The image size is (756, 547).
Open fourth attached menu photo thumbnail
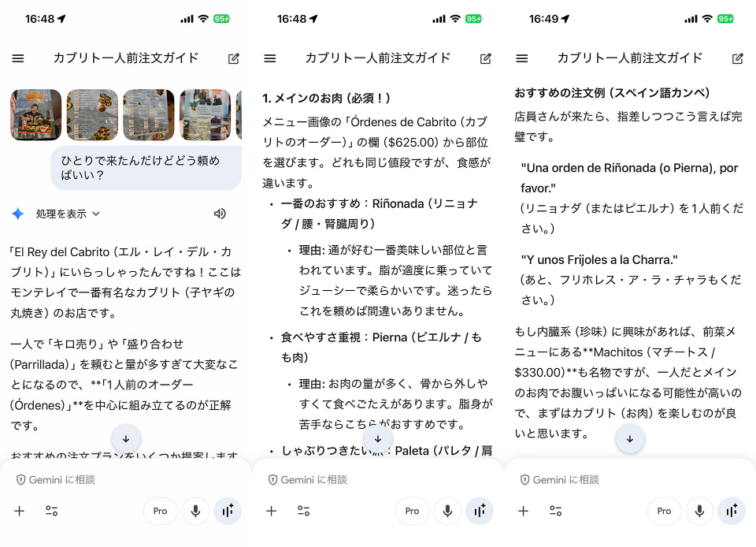(205, 115)
